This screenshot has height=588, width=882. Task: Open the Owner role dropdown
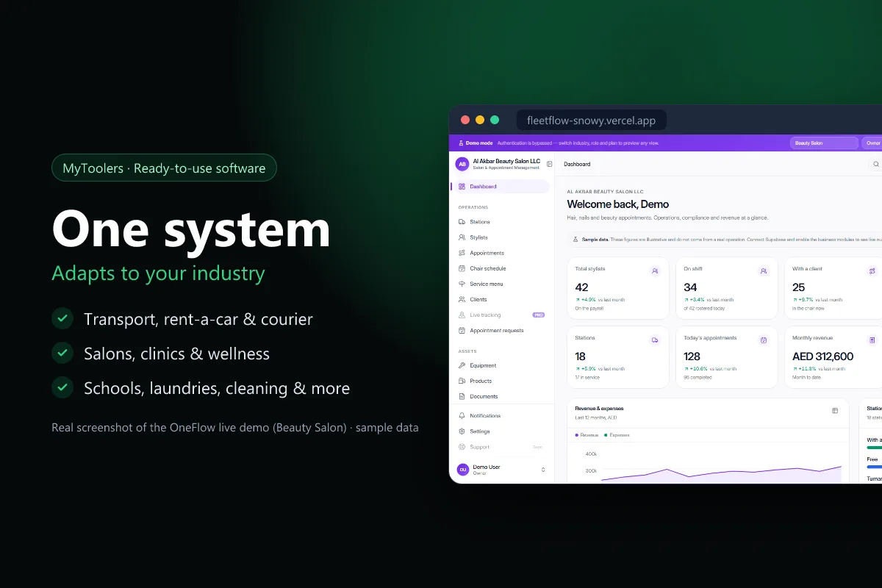click(872, 143)
